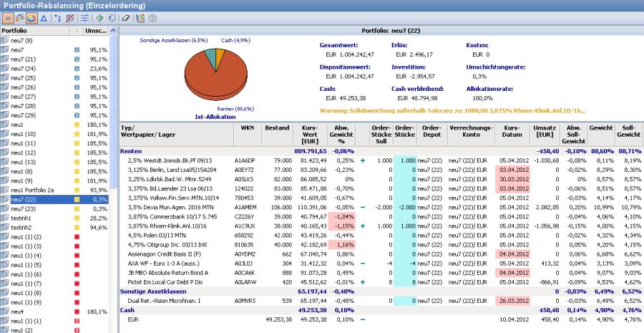
Task: Click the info icon toolbar button
Action: (57, 17)
